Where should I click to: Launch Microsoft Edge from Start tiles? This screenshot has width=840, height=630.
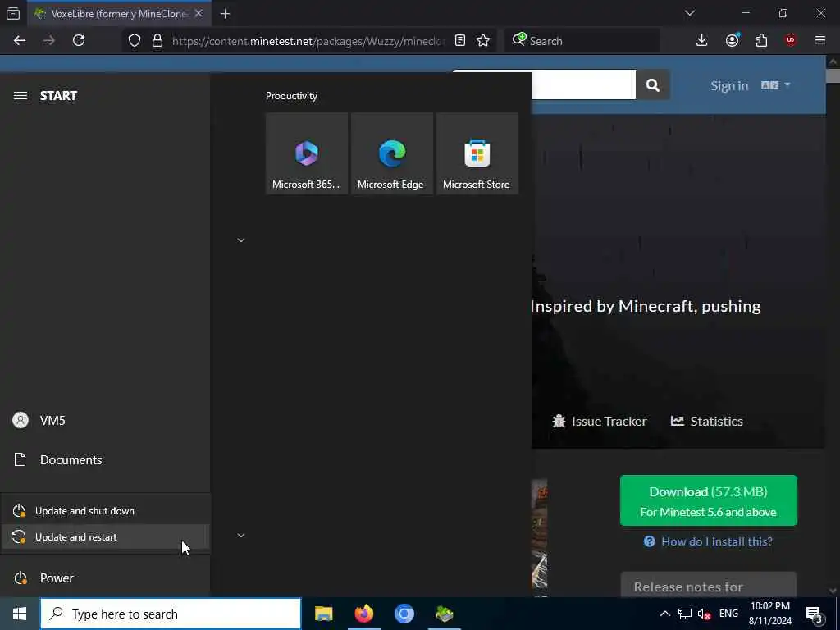[391, 153]
